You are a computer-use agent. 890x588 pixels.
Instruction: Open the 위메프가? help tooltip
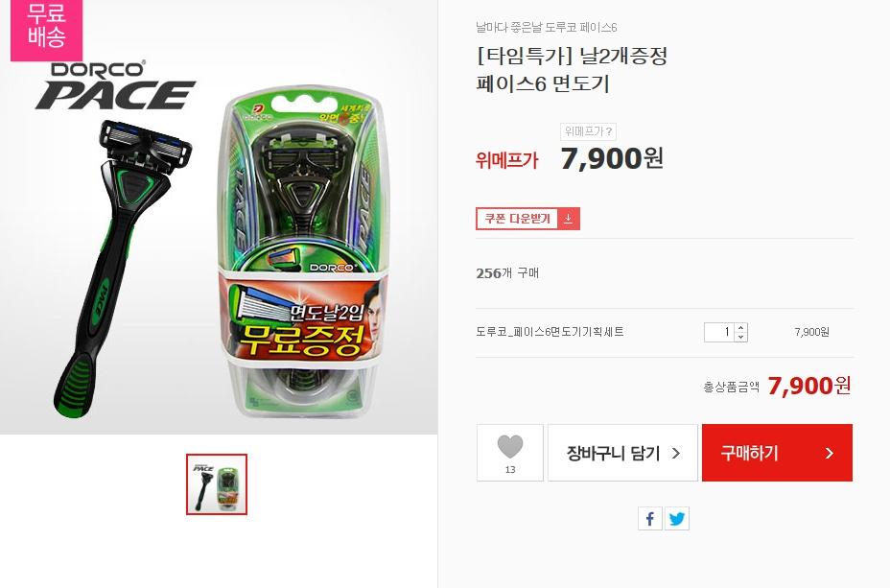coord(588,131)
